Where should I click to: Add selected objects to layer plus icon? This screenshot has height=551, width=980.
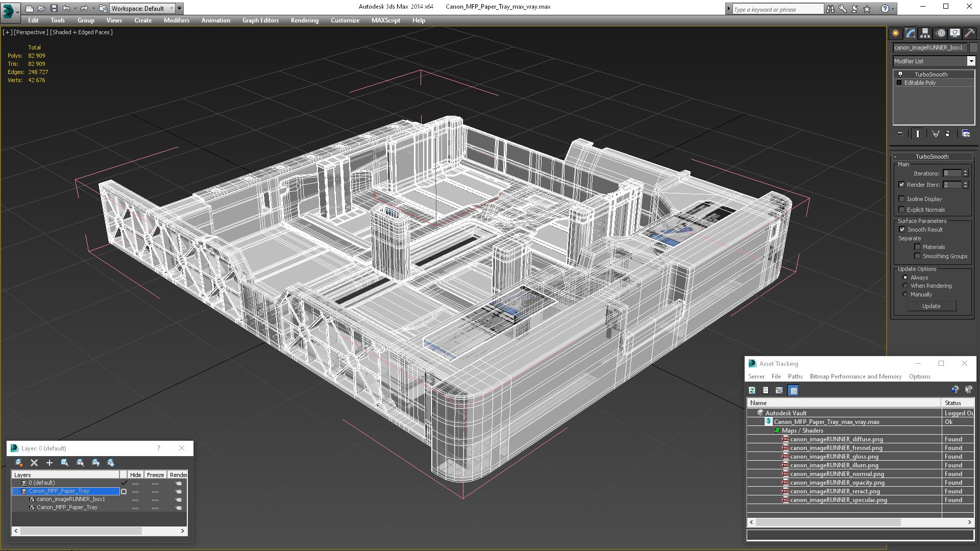click(x=50, y=463)
